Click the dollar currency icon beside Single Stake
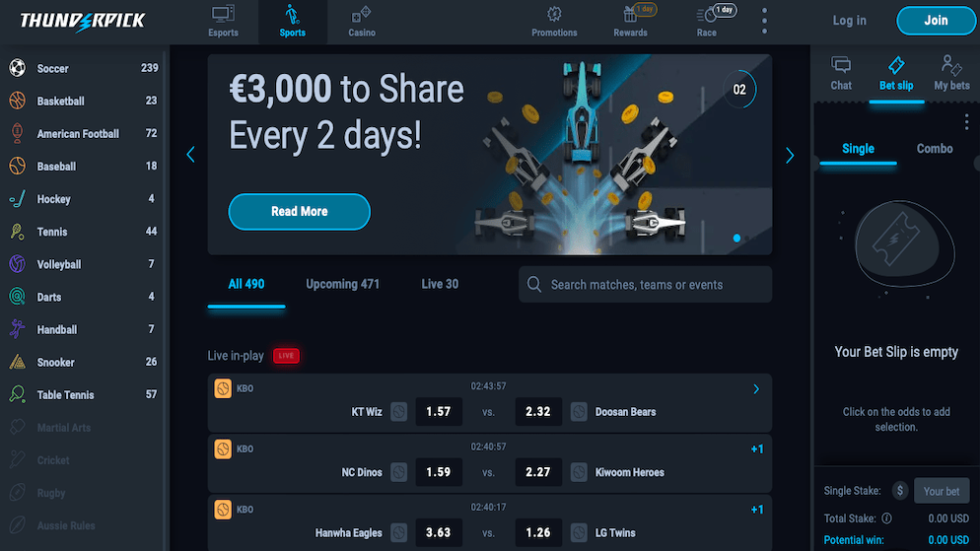This screenshot has width=980, height=551. (x=900, y=491)
